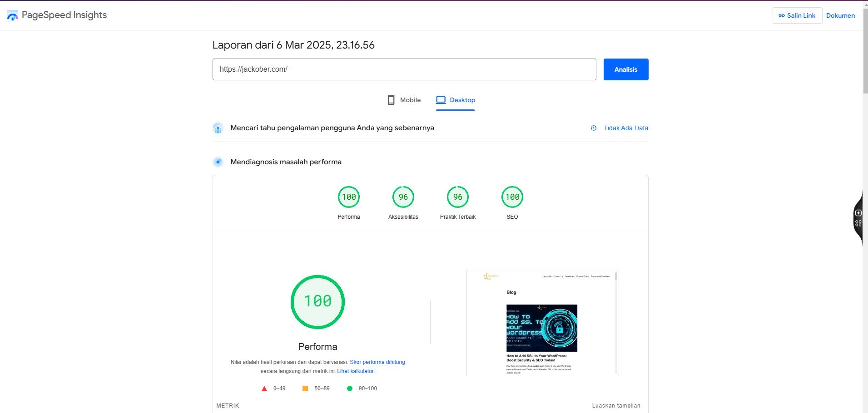
Task: Click the URL input field
Action: (x=404, y=69)
